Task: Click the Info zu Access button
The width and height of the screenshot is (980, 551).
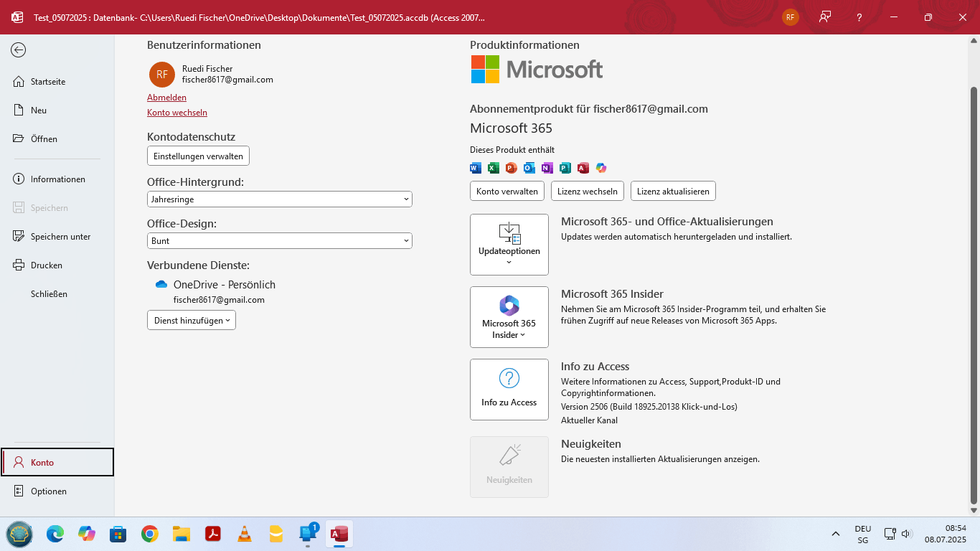Action: tap(509, 390)
